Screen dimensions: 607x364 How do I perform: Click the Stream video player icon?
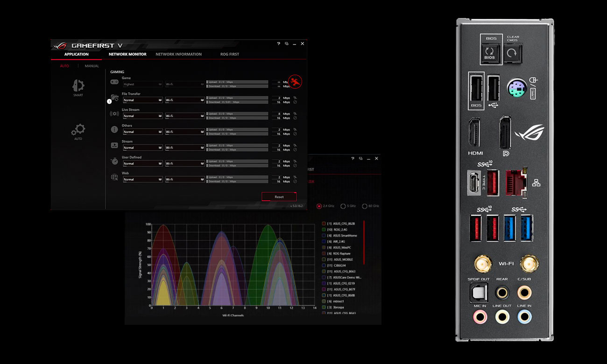[x=114, y=145]
